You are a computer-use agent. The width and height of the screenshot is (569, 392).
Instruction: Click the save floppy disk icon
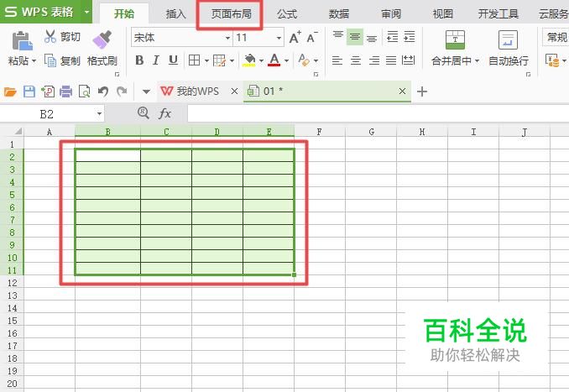click(29, 91)
